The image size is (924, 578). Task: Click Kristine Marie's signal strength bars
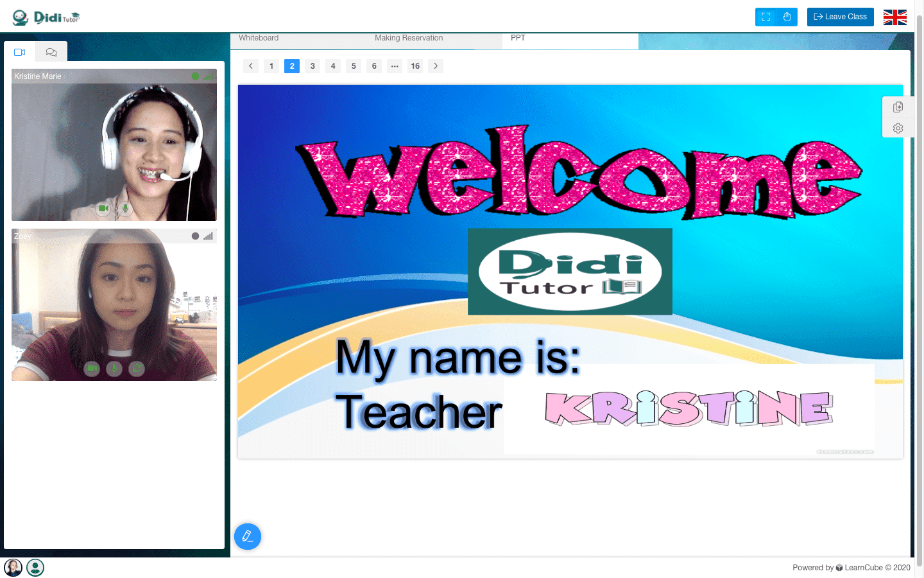209,76
